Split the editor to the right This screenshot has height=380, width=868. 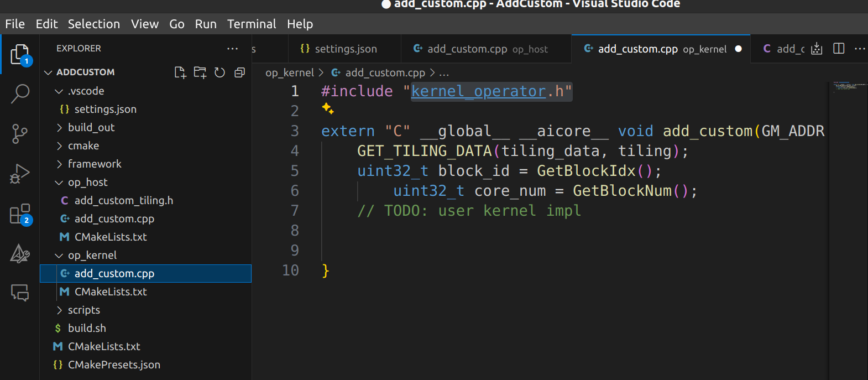839,49
